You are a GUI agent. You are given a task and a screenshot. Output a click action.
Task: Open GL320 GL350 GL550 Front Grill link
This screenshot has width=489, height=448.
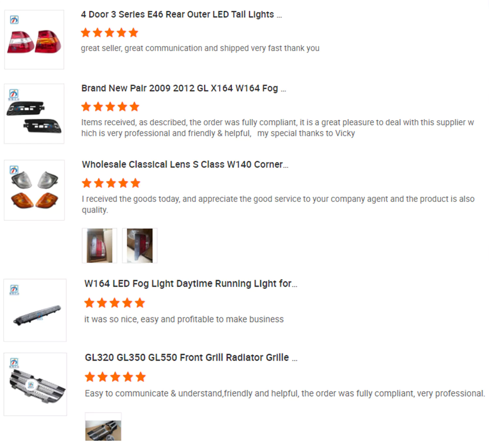point(191,357)
